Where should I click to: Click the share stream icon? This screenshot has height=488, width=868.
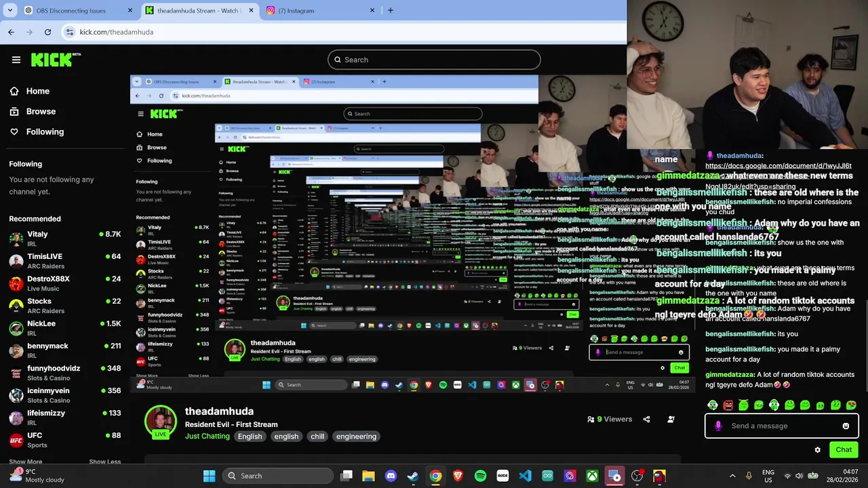(x=646, y=420)
